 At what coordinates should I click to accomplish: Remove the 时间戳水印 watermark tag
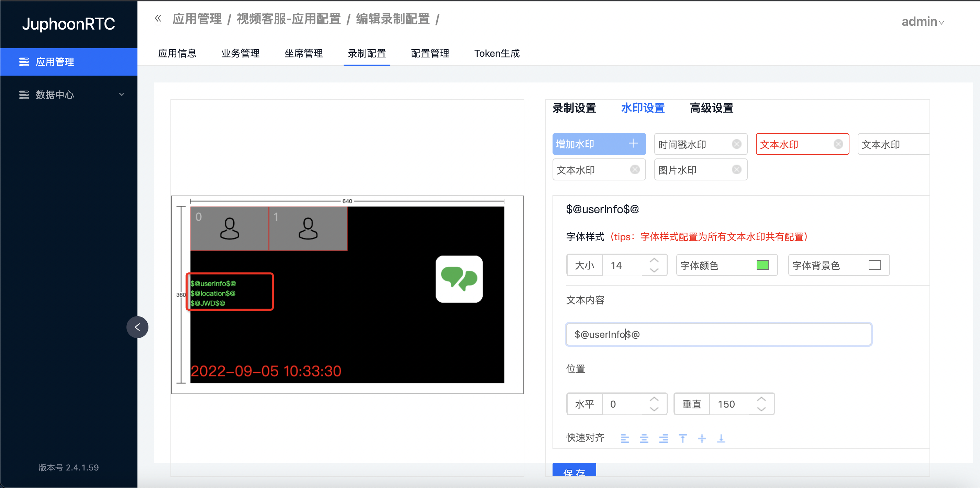pos(736,144)
